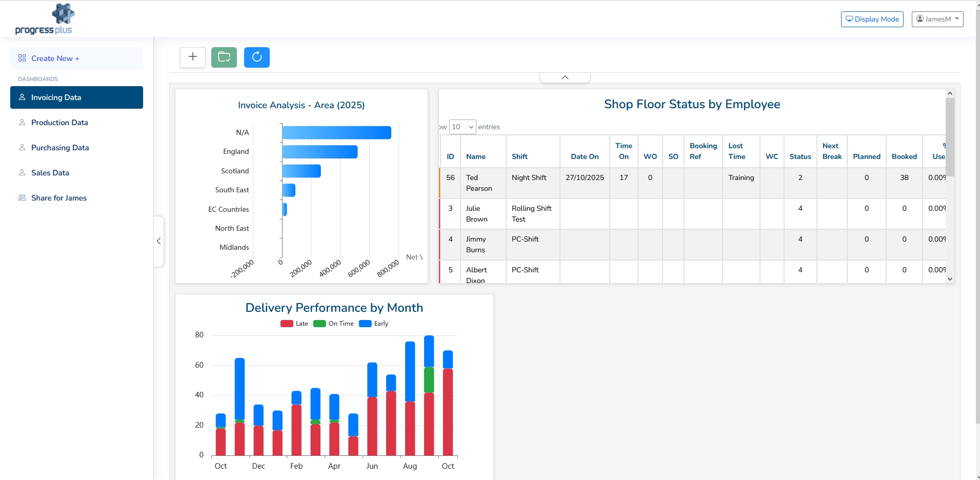Open the Purchasing Data dashboard
The image size is (980, 480).
[60, 148]
